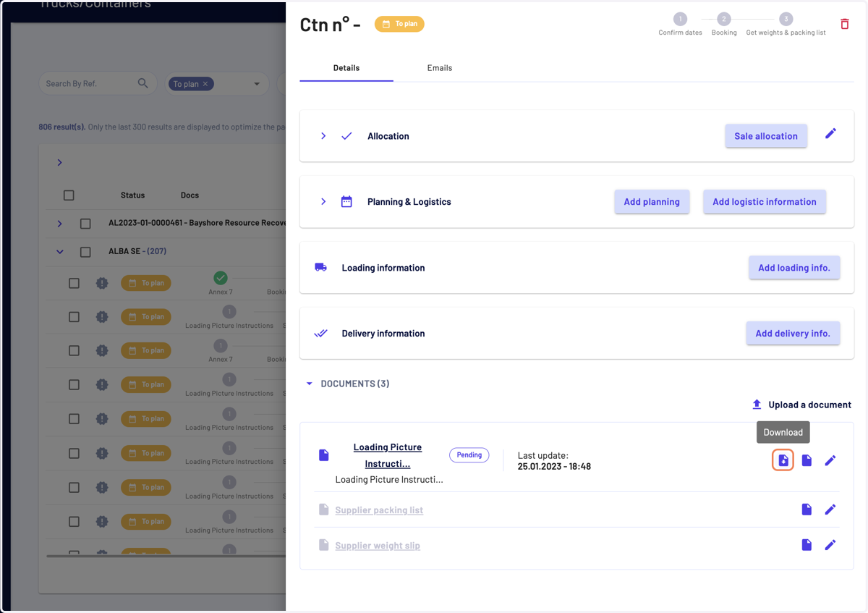Click the Allocation checkmark icon

[346, 136]
